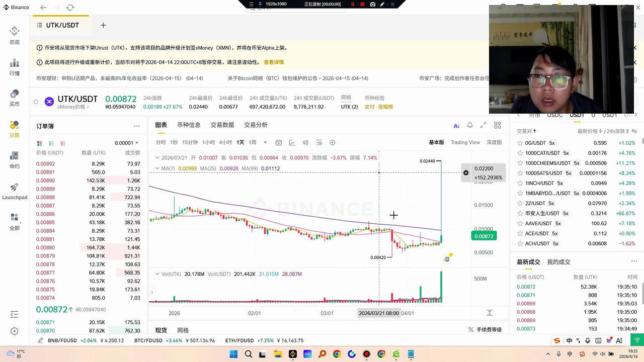The width and height of the screenshot is (644, 362).
Task: Collapse the 2026/03/21 OHLC info line
Action: 157,157
